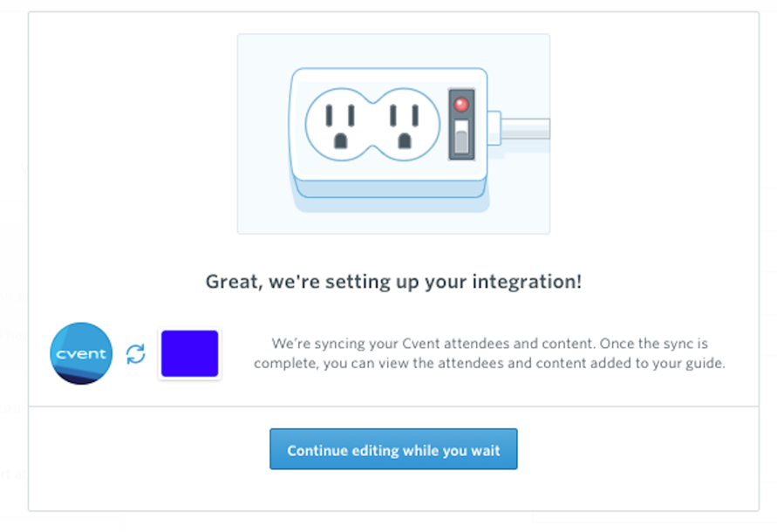Select the solid blue guide square
Viewport: 777px width, 532px height.
coord(190,353)
